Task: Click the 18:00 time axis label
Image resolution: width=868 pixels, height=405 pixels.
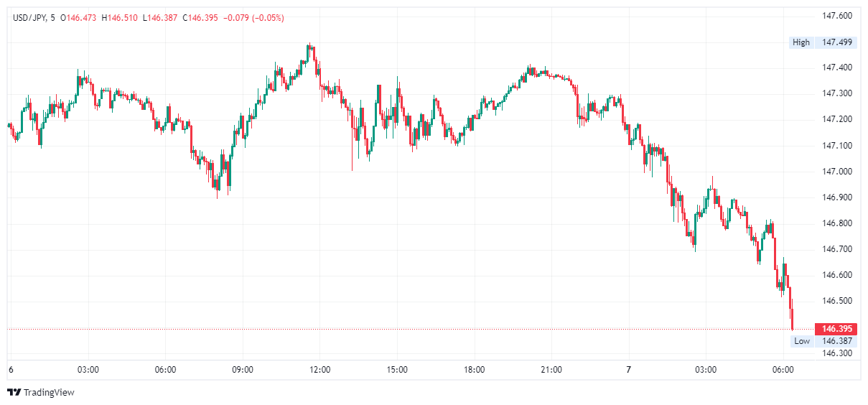Action: click(x=474, y=370)
